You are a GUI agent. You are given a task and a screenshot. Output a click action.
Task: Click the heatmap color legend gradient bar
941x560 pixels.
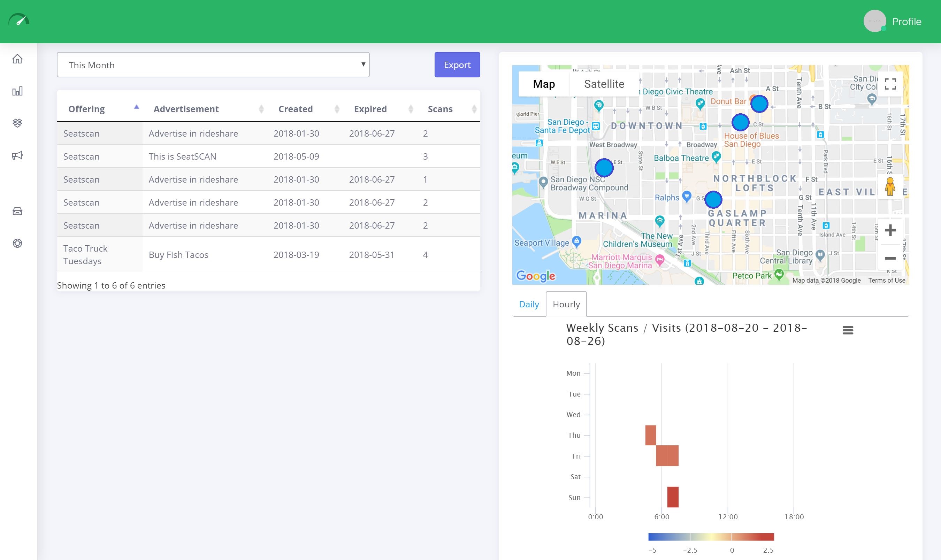pyautogui.click(x=711, y=537)
